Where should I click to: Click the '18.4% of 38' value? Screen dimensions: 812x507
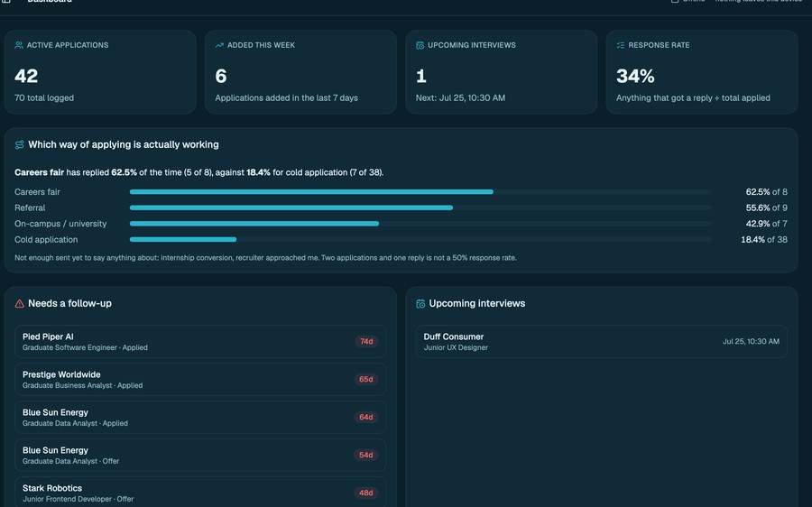[764, 240]
